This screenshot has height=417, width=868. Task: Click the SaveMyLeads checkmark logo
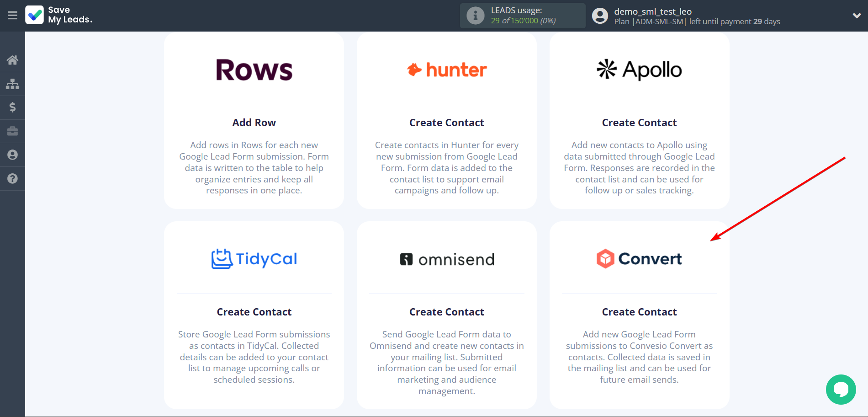click(x=34, y=15)
